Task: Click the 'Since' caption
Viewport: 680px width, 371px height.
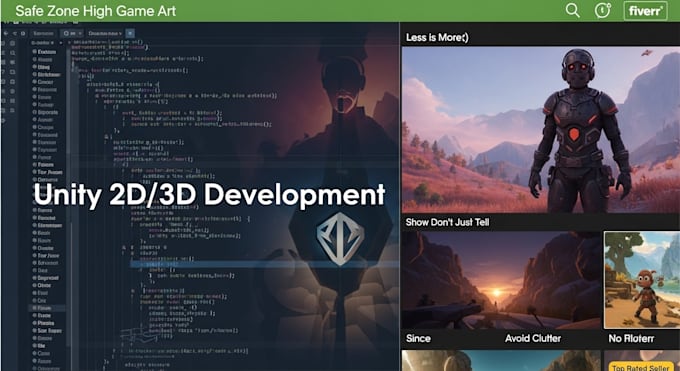Action: (418, 338)
